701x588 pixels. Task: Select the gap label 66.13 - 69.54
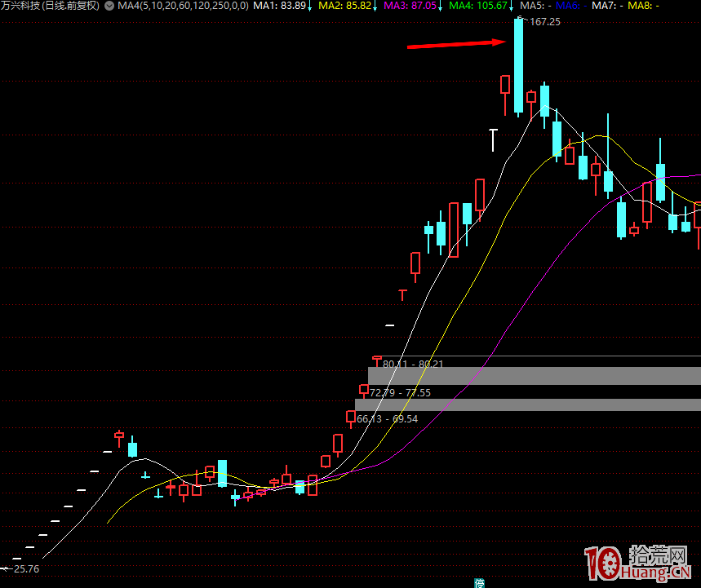(x=387, y=418)
